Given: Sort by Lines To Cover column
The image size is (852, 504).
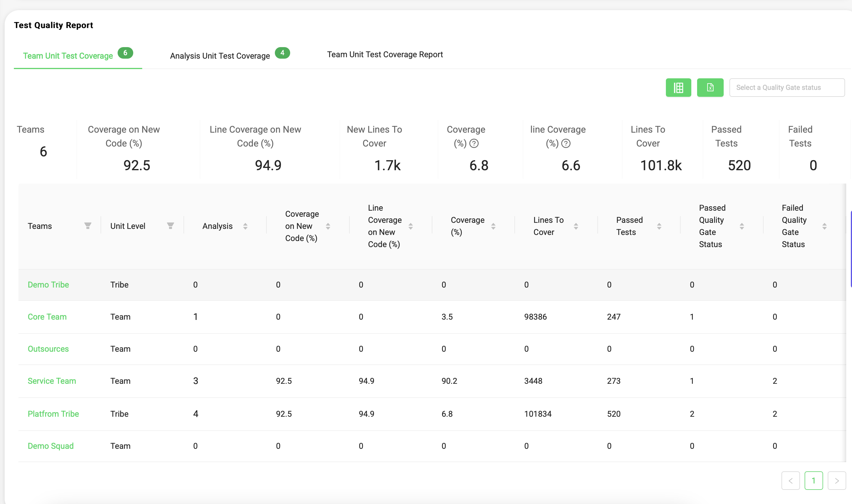Looking at the screenshot, I should pyautogui.click(x=576, y=226).
